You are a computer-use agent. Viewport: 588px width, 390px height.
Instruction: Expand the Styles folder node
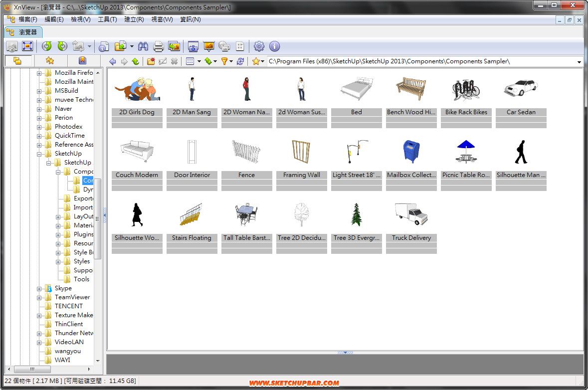click(58, 262)
